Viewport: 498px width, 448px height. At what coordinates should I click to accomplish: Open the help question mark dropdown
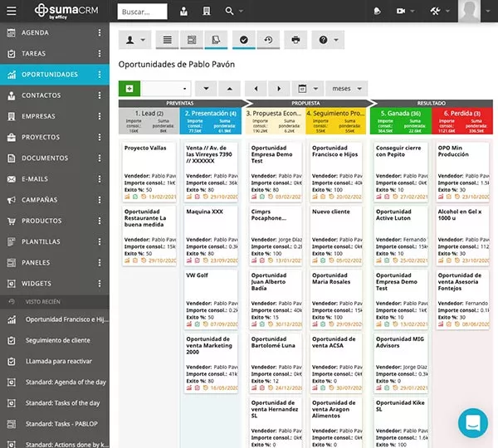pos(328,40)
